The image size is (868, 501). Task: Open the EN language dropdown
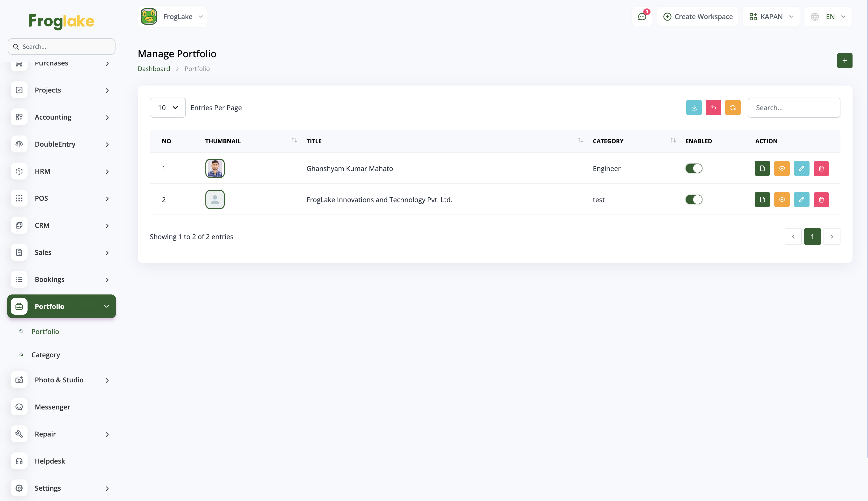(x=828, y=16)
